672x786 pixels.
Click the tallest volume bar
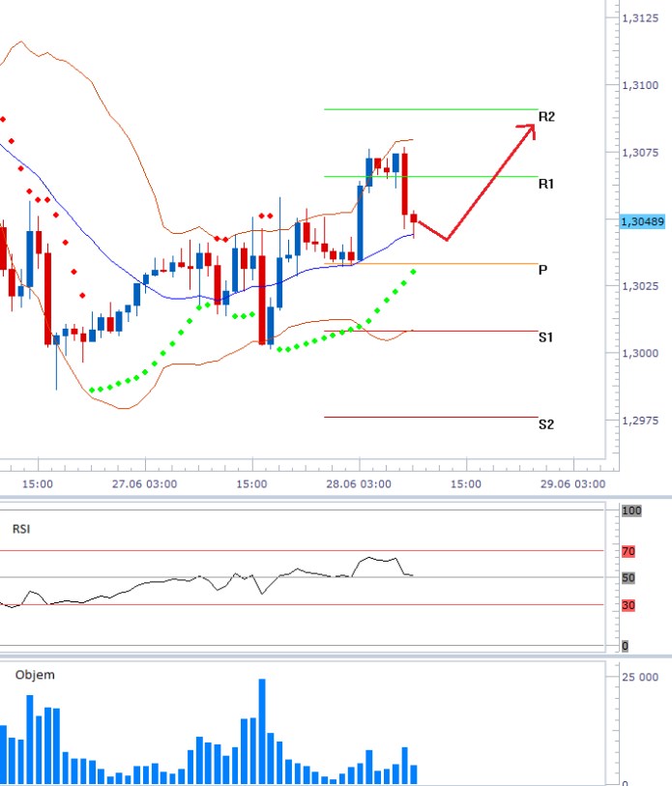point(262,731)
